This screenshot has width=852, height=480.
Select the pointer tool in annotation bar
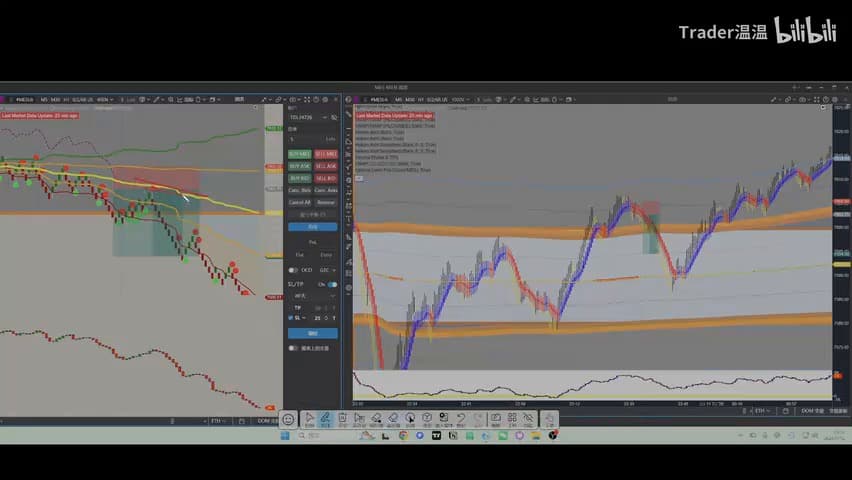309,419
